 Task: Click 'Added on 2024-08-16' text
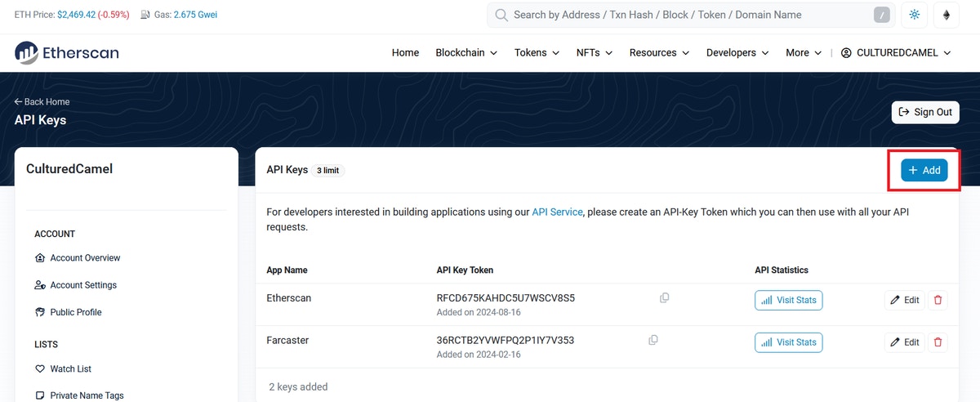coord(479,313)
